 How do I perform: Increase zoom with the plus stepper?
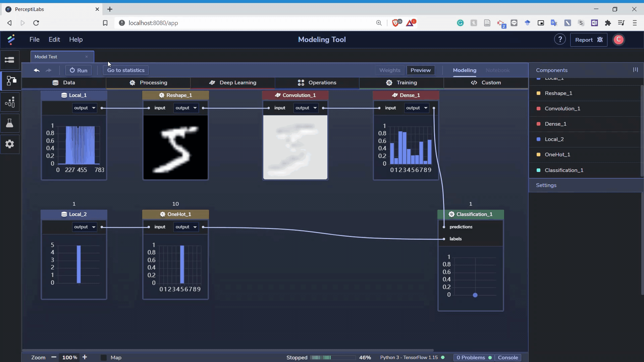85,357
